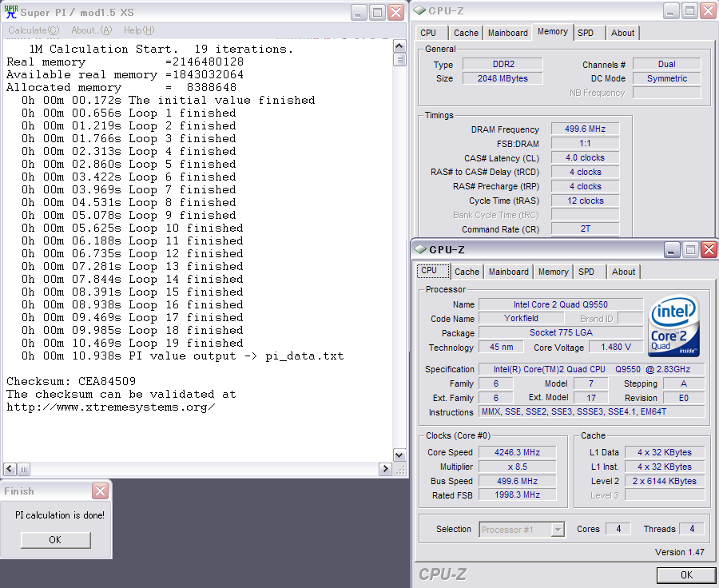Click the Core Voltage value 1.480 V
This screenshot has width=719, height=588.
tap(616, 348)
